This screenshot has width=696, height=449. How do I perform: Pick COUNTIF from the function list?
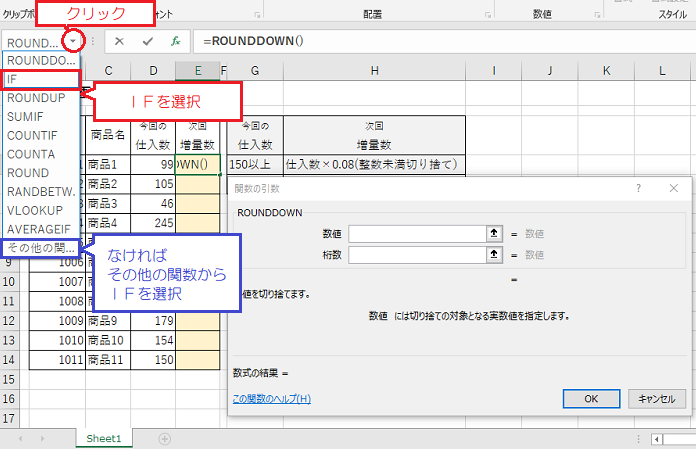41,135
